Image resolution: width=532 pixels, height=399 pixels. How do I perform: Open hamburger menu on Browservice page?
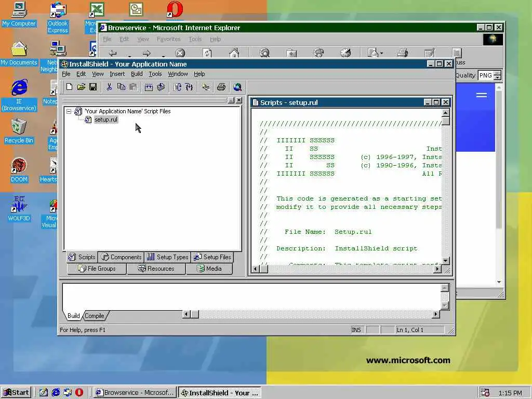pos(482,95)
